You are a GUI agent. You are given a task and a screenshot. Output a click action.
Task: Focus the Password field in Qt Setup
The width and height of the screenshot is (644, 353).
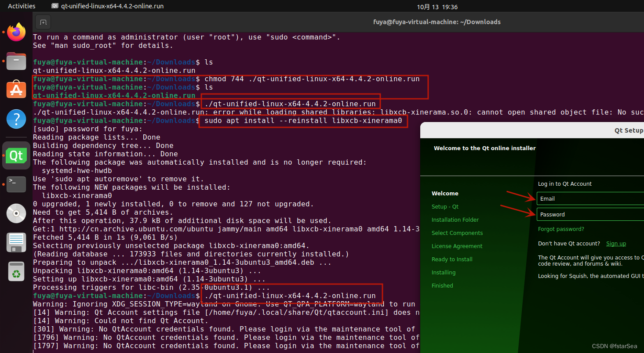[x=590, y=214]
